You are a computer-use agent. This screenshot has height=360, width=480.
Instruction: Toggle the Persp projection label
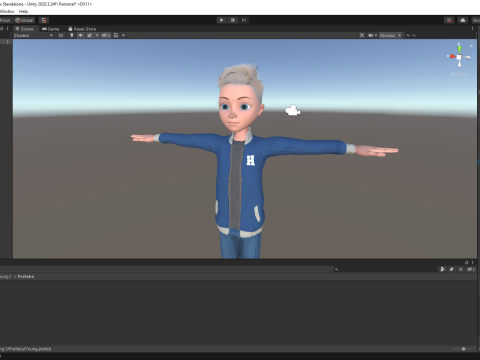pyautogui.click(x=459, y=74)
